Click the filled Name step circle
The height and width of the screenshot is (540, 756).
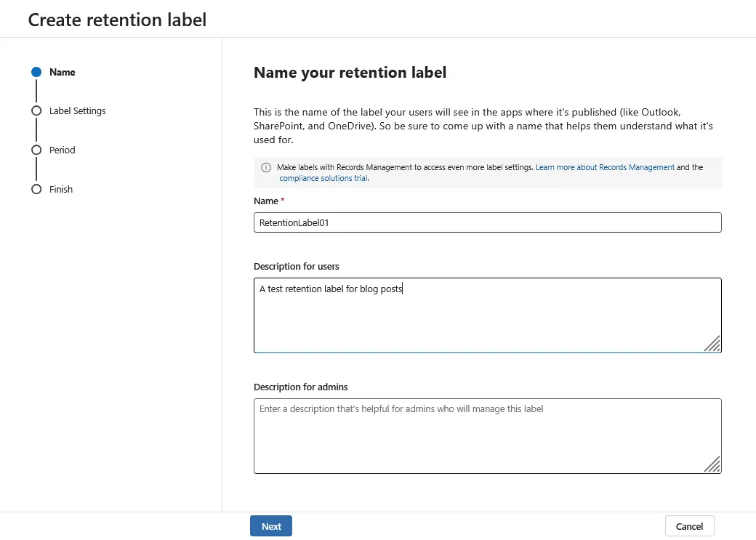36,72
